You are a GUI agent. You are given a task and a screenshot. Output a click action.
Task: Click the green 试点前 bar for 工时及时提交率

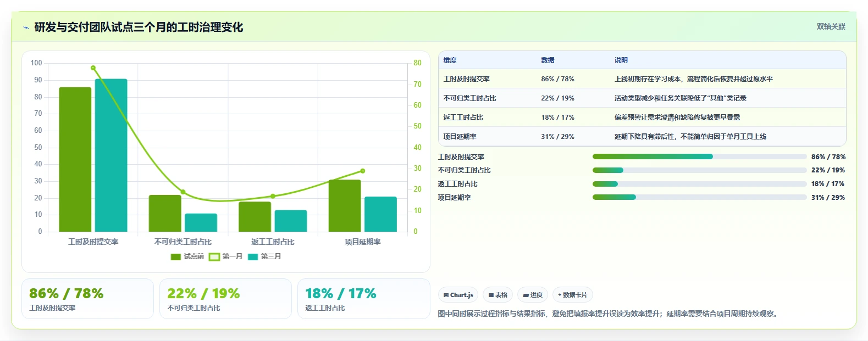[75, 159]
